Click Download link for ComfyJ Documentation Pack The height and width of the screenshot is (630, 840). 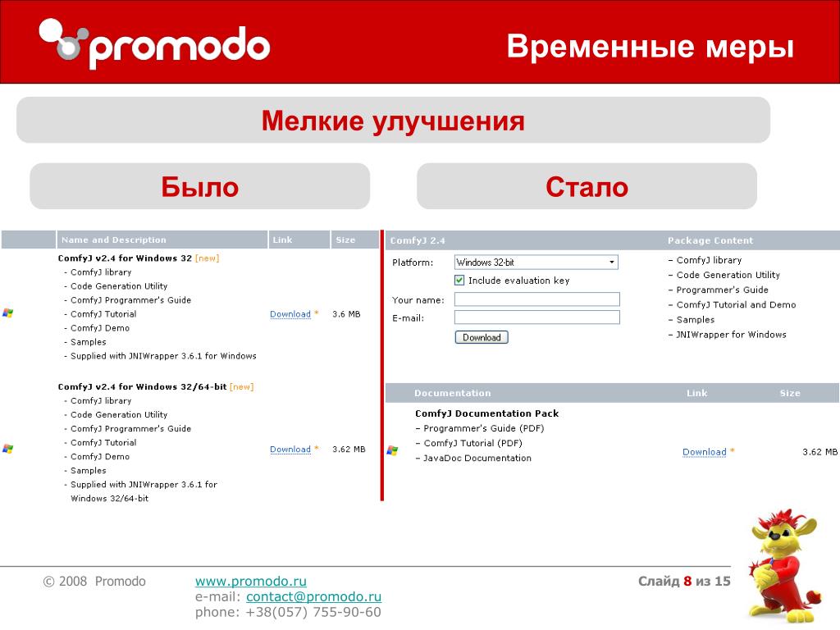click(705, 452)
